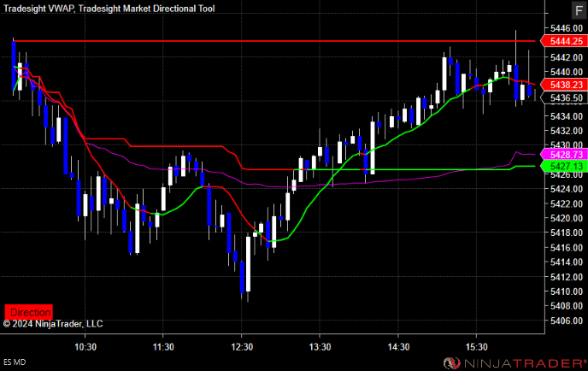588x371 pixels.
Task: Click the ES MD instrument label
Action: (15, 362)
